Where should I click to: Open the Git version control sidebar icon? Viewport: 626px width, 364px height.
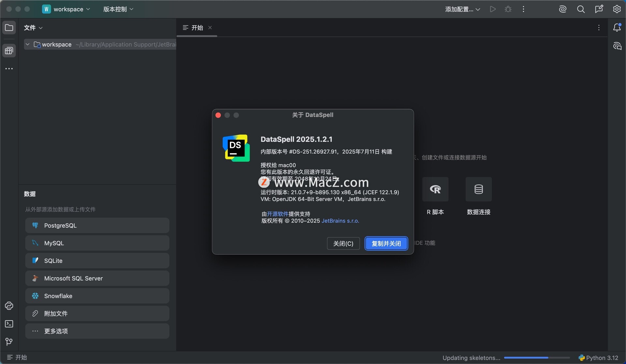[9, 342]
